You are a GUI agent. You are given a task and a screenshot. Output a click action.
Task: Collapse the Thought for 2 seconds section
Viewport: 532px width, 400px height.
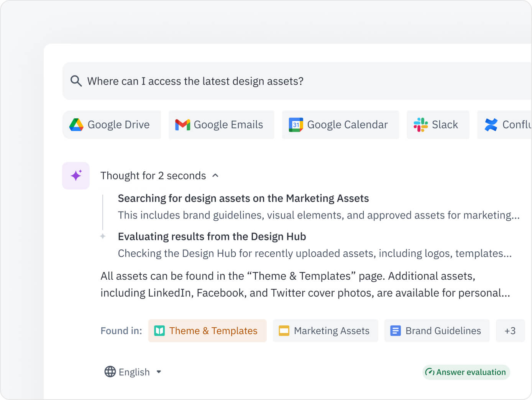215,175
